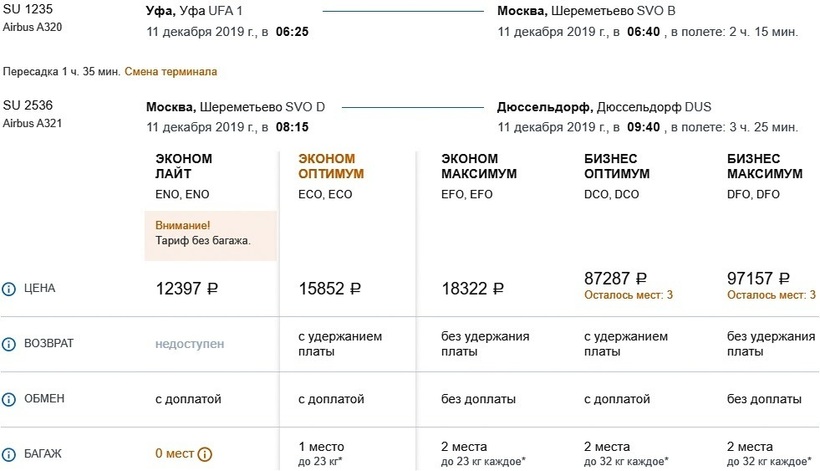This screenshot has height=471, width=820.
Task: Click the info icon beside ЦЕНА
Action: (9, 289)
